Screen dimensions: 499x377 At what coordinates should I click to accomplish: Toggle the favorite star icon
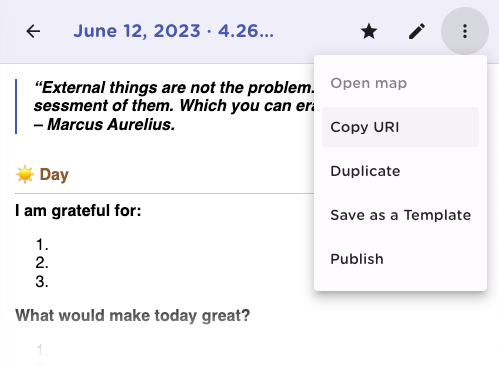coord(369,31)
